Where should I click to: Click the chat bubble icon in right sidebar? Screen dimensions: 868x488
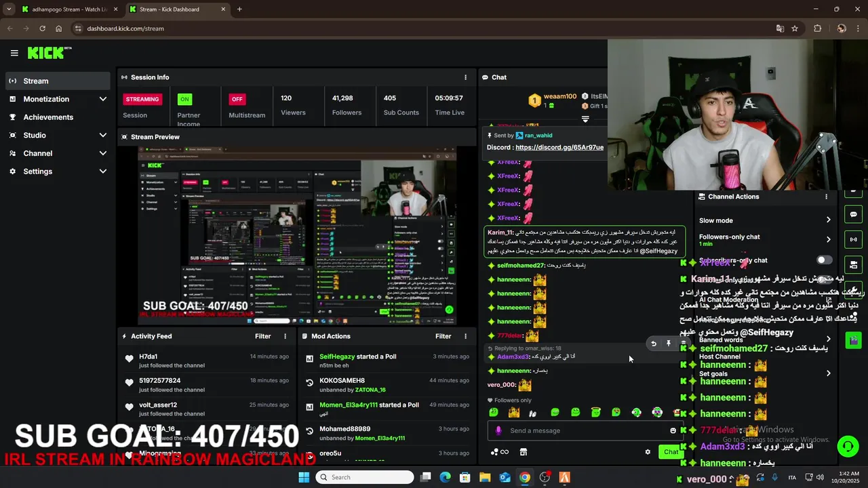(x=853, y=214)
